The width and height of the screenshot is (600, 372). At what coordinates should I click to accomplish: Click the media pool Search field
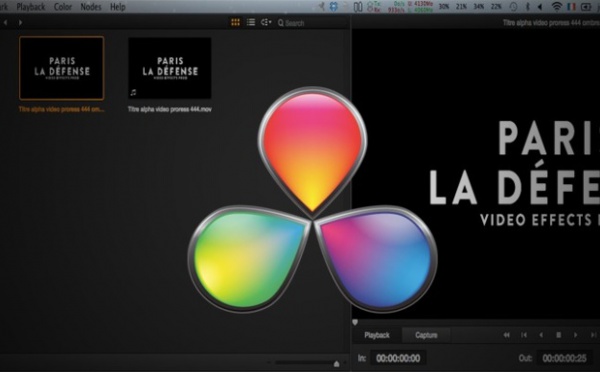tap(311, 23)
